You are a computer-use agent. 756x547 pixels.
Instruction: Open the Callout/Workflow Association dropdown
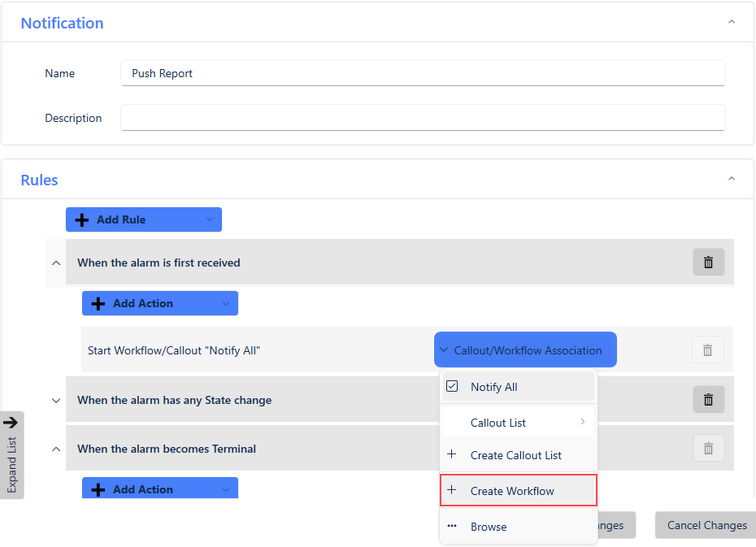pos(524,349)
